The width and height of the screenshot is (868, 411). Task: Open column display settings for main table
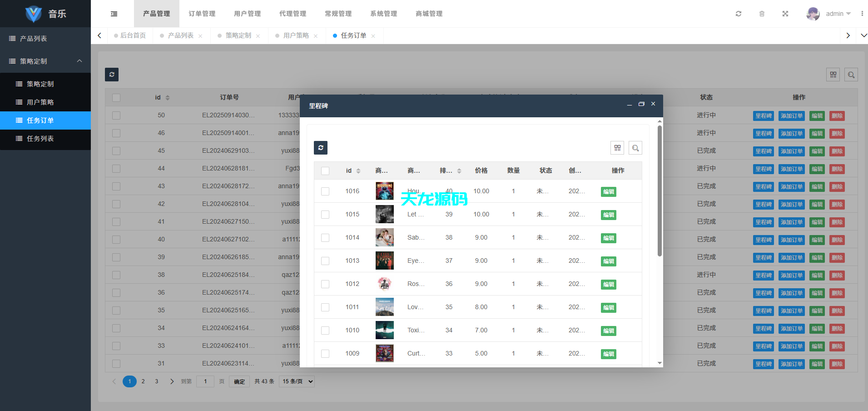point(833,75)
